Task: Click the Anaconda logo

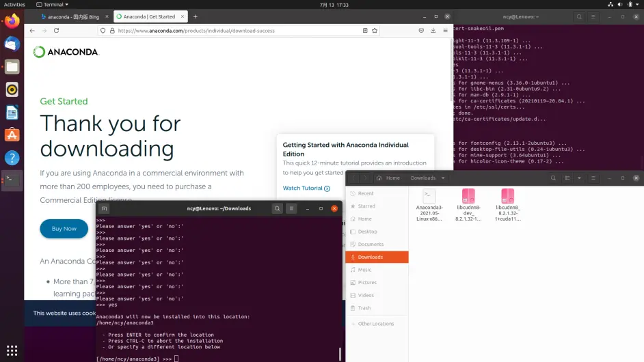Action: click(66, 52)
